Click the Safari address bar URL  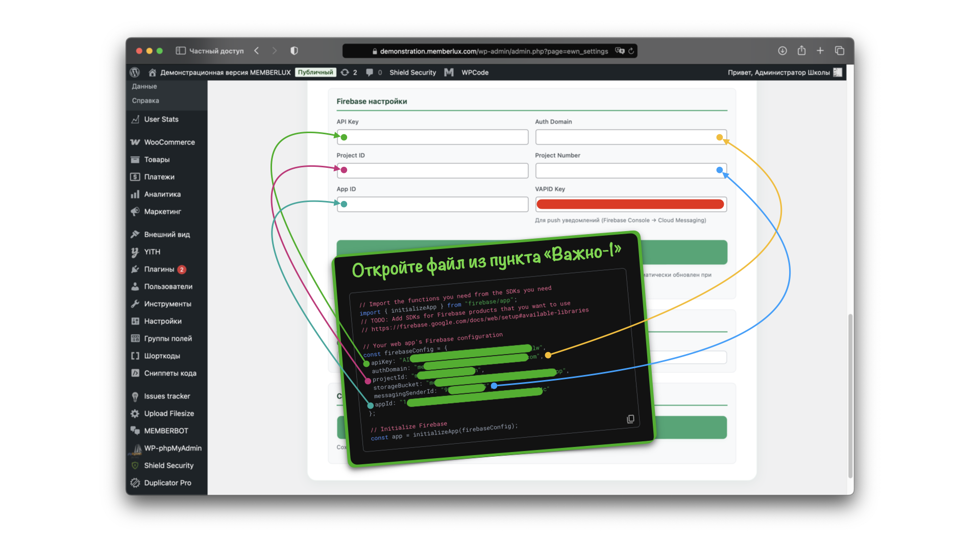pyautogui.click(x=493, y=51)
